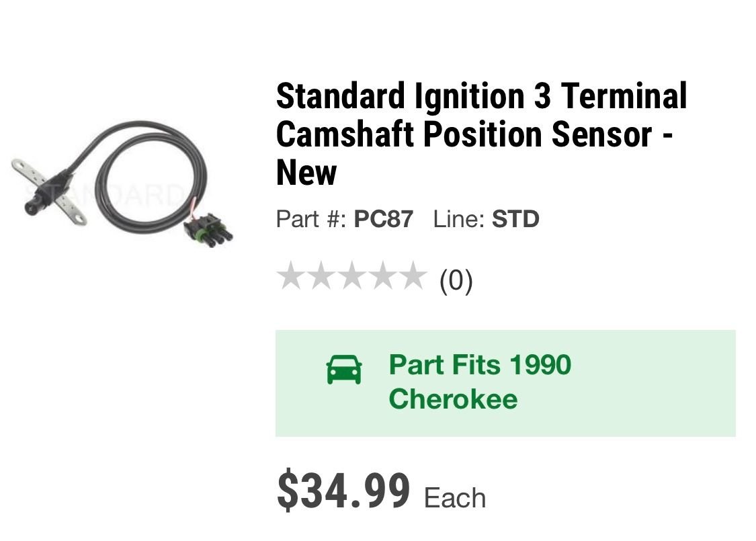Click the Each unit label
The height and width of the screenshot is (541, 756).
(x=455, y=498)
